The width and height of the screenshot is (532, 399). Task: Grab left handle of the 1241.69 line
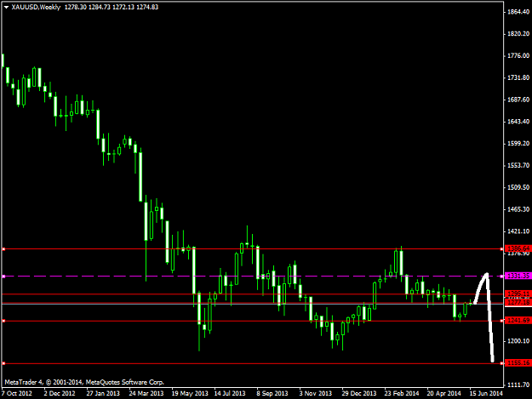(x=3, y=321)
